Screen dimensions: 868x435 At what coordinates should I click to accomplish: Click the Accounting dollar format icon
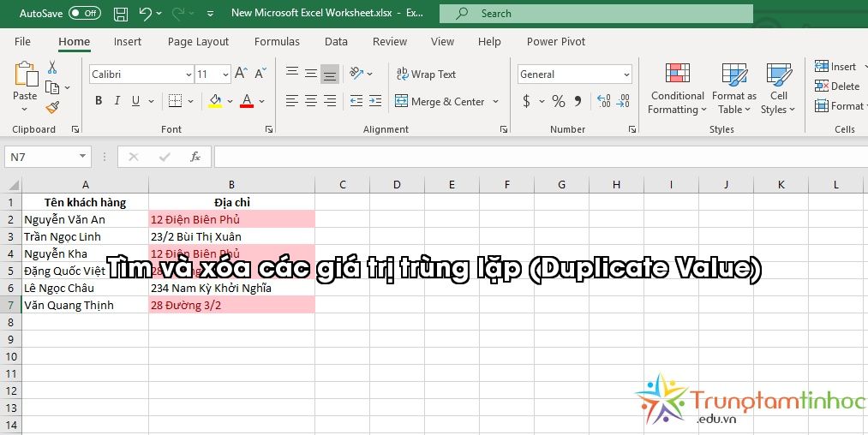pos(526,101)
